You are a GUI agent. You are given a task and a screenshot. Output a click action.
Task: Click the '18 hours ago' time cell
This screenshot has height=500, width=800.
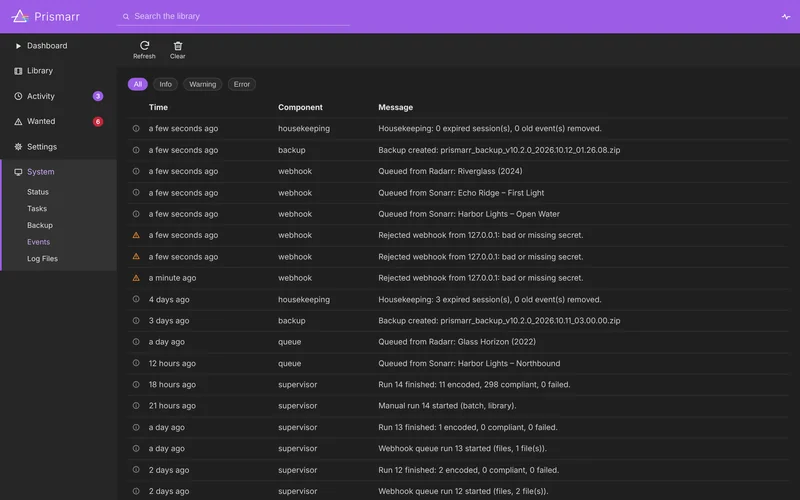click(x=172, y=385)
